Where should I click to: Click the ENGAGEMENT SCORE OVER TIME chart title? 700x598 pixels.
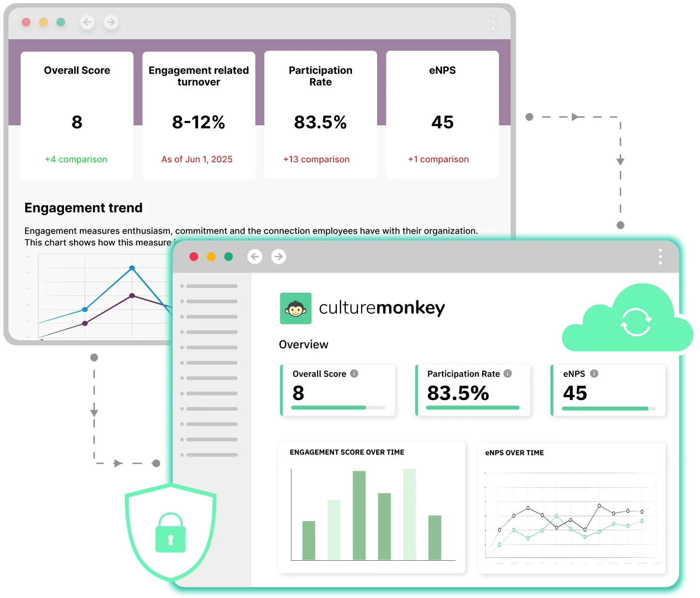(x=347, y=452)
